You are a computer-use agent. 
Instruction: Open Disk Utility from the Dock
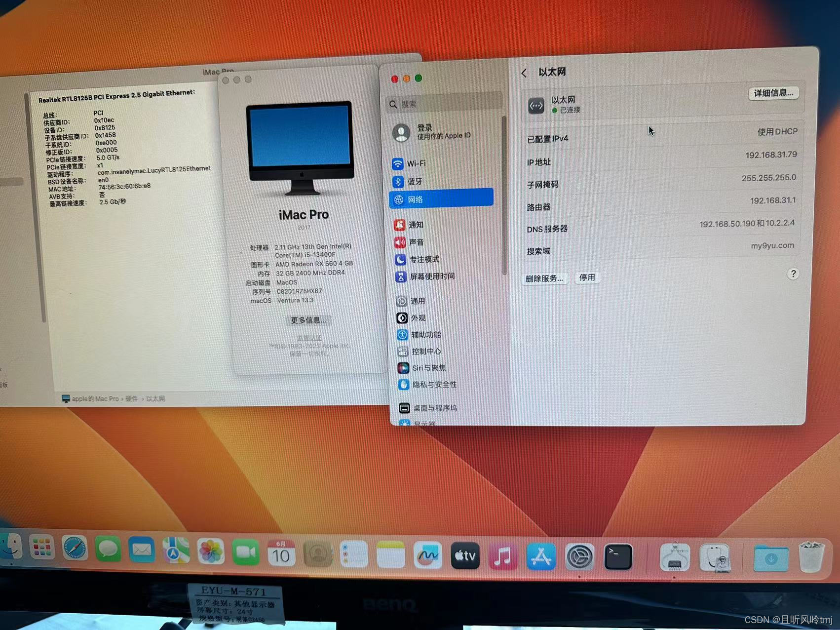pyautogui.click(x=714, y=557)
